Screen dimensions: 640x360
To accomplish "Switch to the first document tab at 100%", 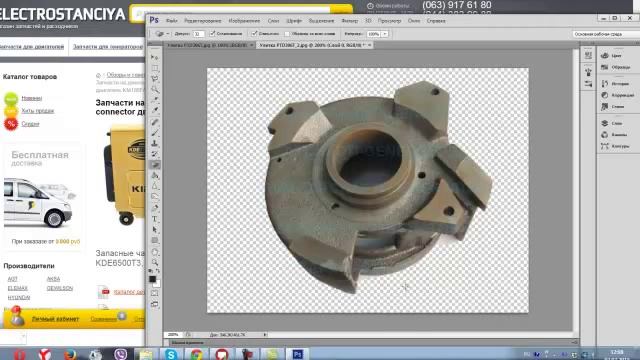I will click(207, 45).
